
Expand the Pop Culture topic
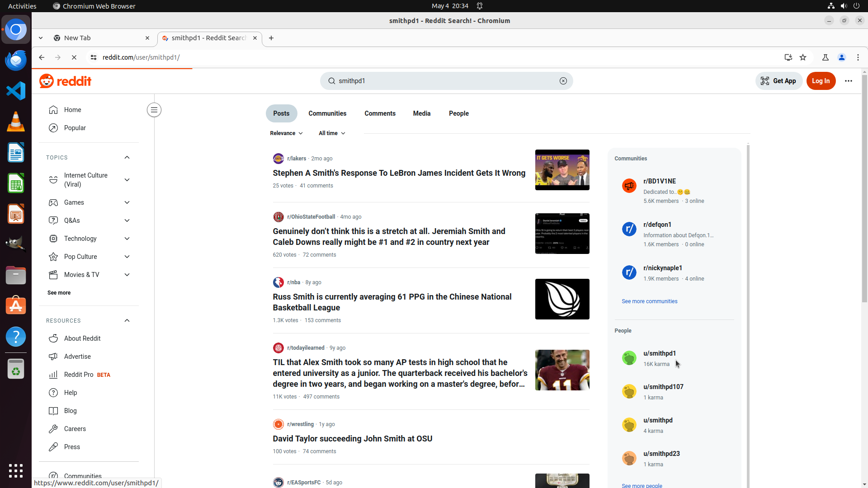pos(127,257)
